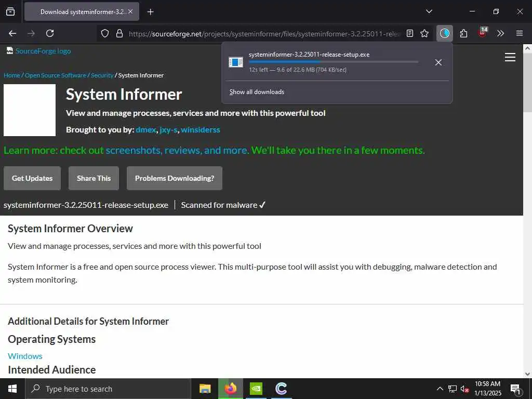Visit winsiderss profile link
Image resolution: width=532 pixels, height=399 pixels.
coord(201,129)
